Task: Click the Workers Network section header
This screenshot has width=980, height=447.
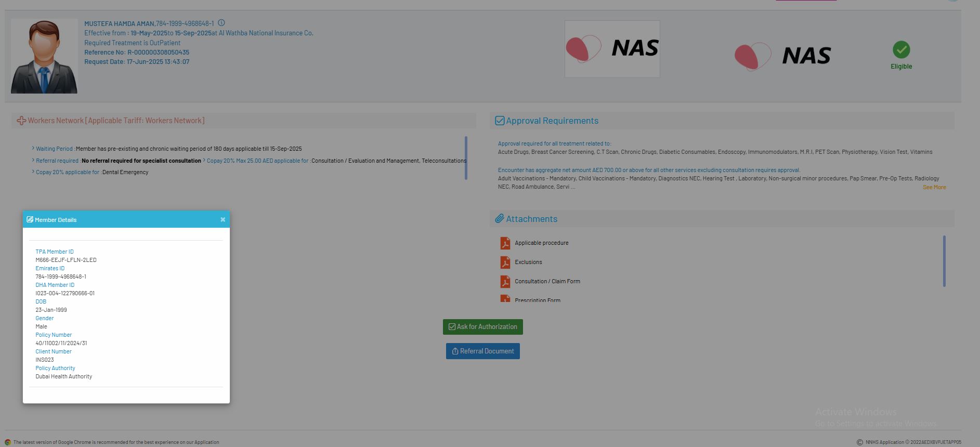Action: [116, 121]
